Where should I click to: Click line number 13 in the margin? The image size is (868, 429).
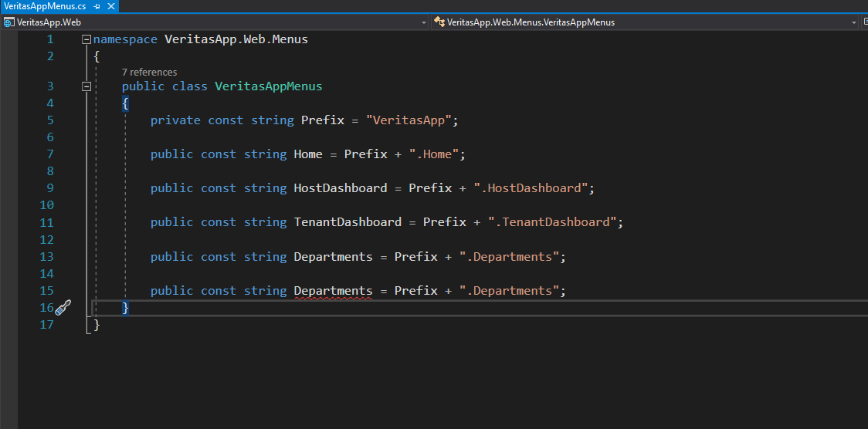[x=46, y=257]
